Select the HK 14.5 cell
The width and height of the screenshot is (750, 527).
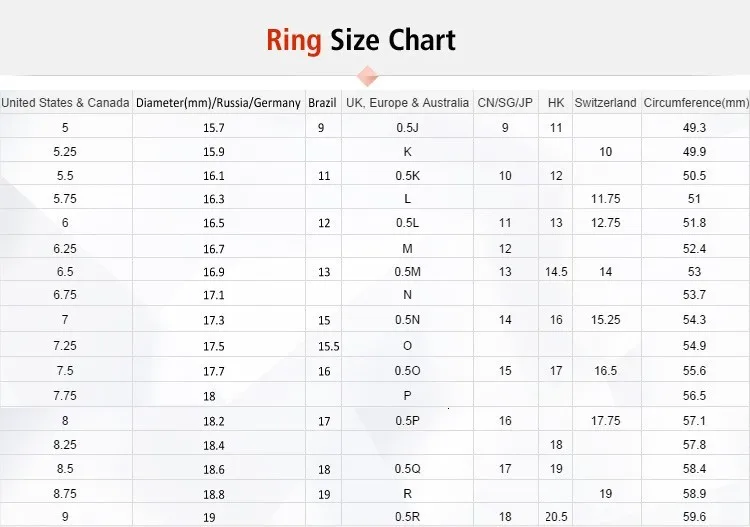[556, 272]
